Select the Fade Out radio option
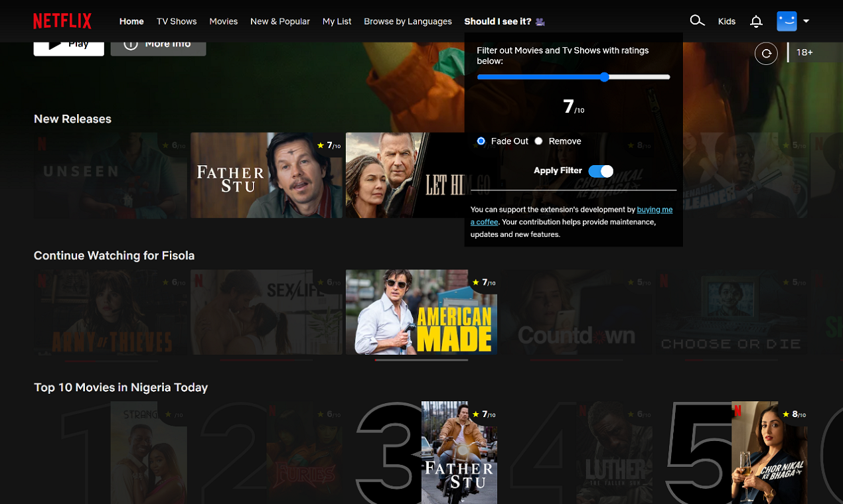 coord(481,141)
